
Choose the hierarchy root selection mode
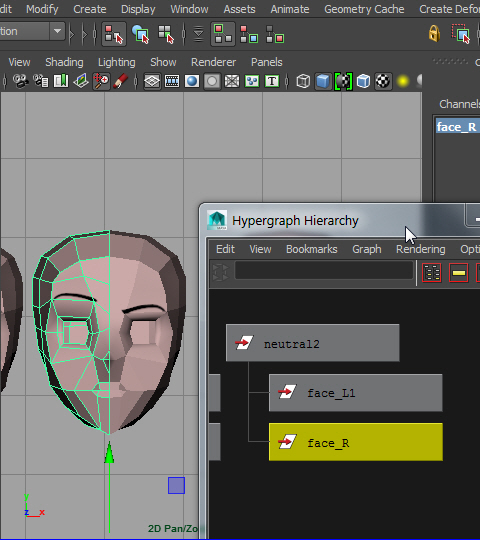click(x=223, y=34)
